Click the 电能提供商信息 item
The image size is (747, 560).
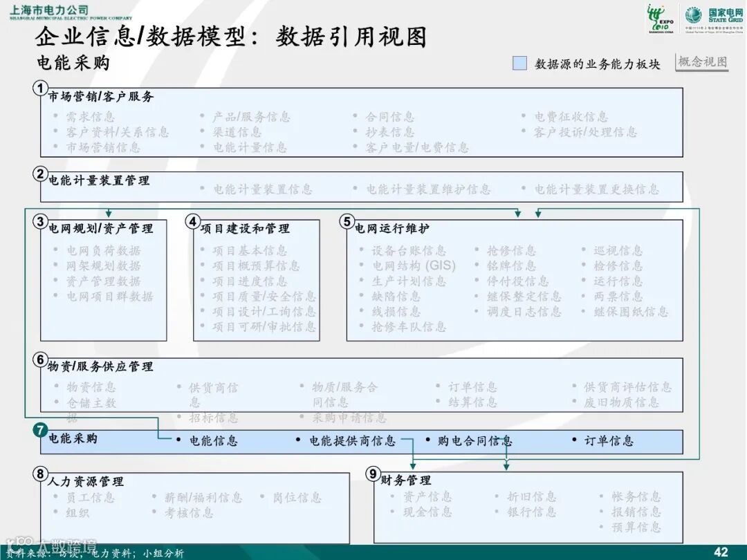tap(352, 440)
